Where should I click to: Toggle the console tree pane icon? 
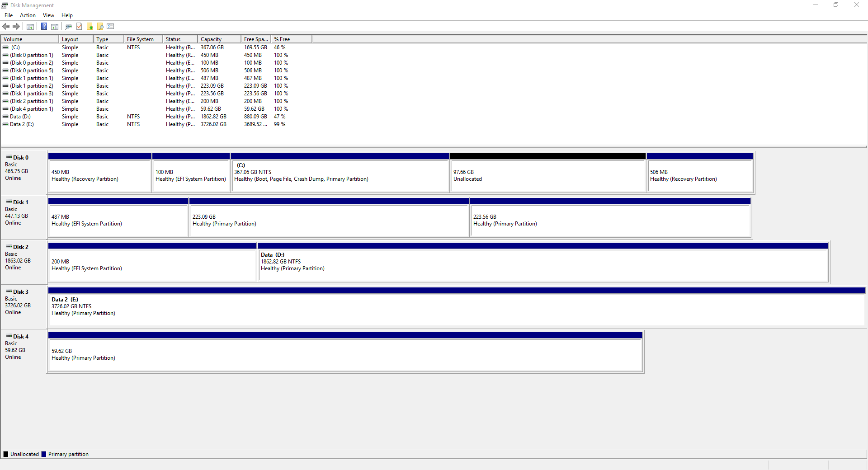[30, 27]
